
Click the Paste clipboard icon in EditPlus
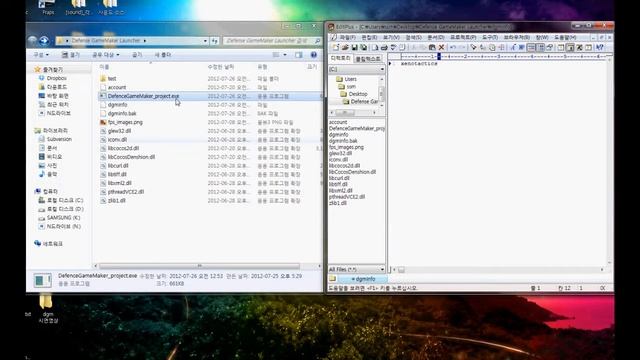pyautogui.click(x=432, y=48)
